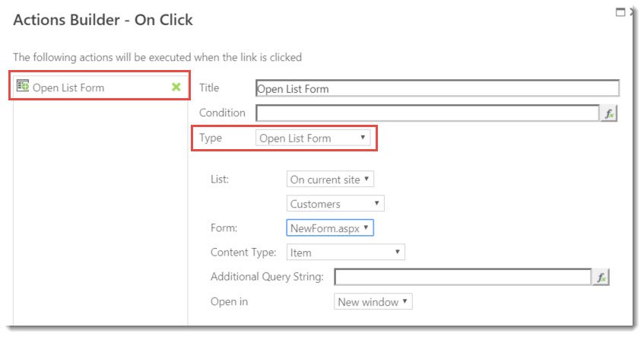Expand the Type dropdown

coord(313,138)
